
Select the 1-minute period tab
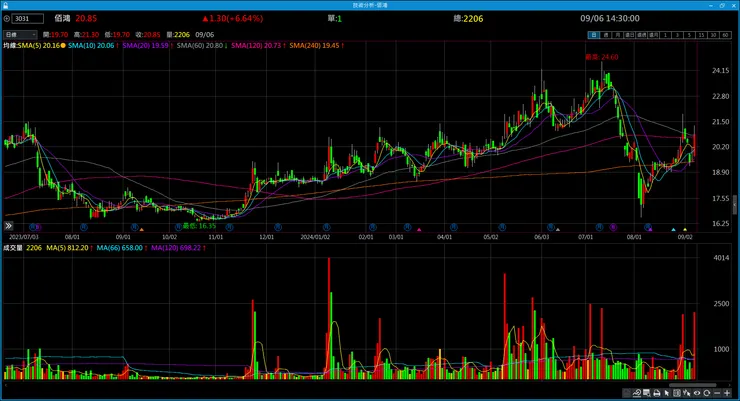click(x=665, y=35)
